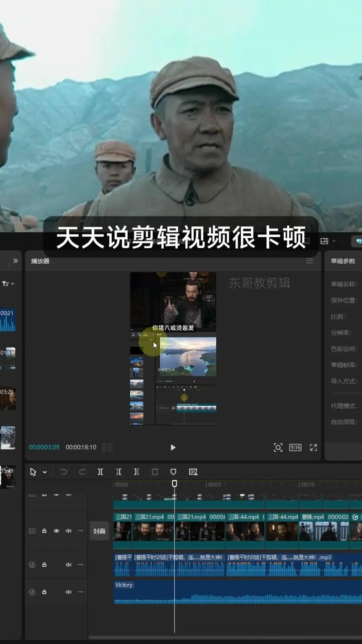The height and width of the screenshot is (644, 362).
Task: Click the caption recognition icon in toolbar
Action: (193, 472)
